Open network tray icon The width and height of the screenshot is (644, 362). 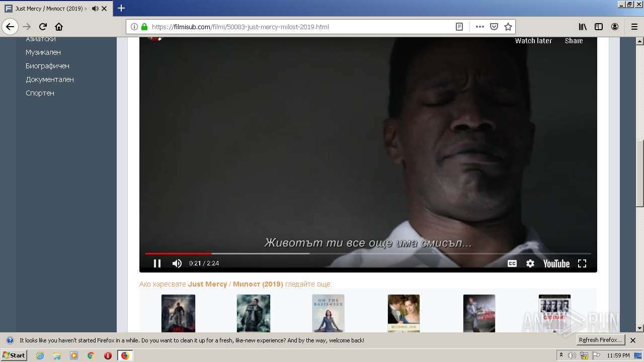tap(584, 355)
